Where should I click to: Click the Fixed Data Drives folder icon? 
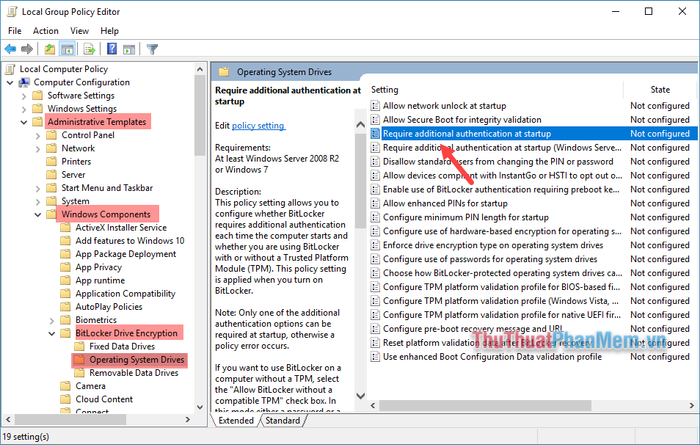pos(79,346)
